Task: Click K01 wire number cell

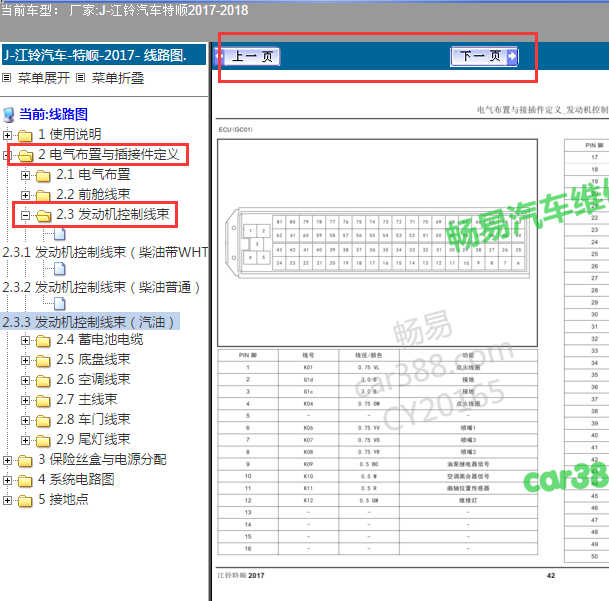Action: [308, 368]
